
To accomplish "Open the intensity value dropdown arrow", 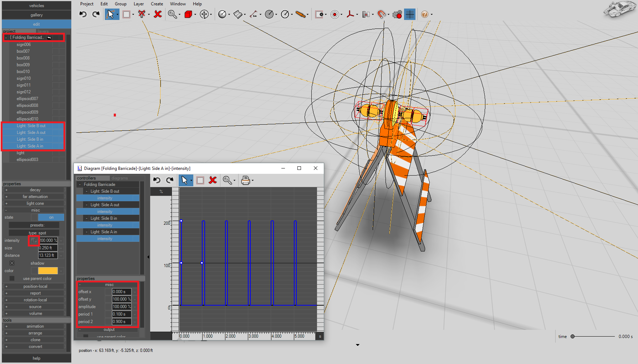I will tap(61, 241).
